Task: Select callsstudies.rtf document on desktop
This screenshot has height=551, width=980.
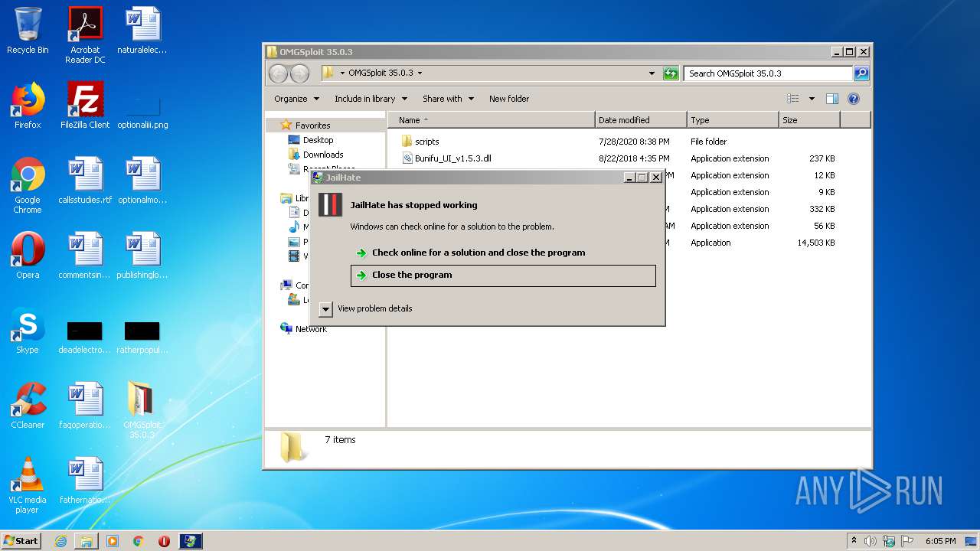Action: [85, 181]
